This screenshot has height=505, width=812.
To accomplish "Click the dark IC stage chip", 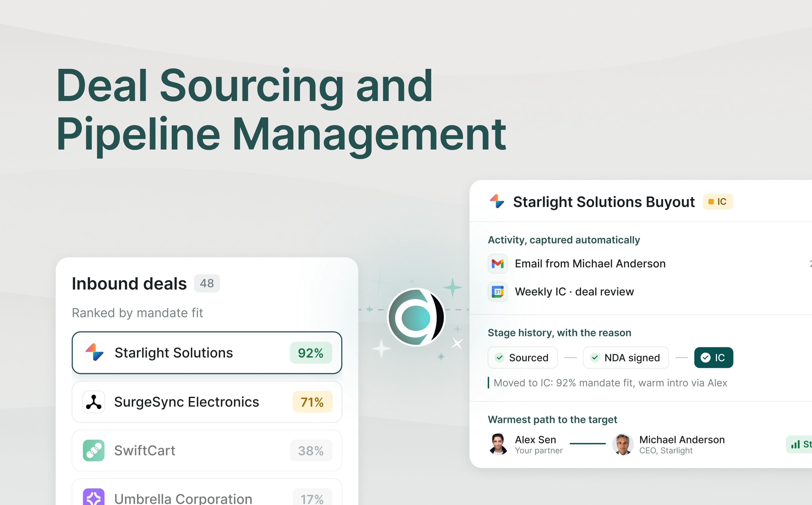I will click(714, 358).
